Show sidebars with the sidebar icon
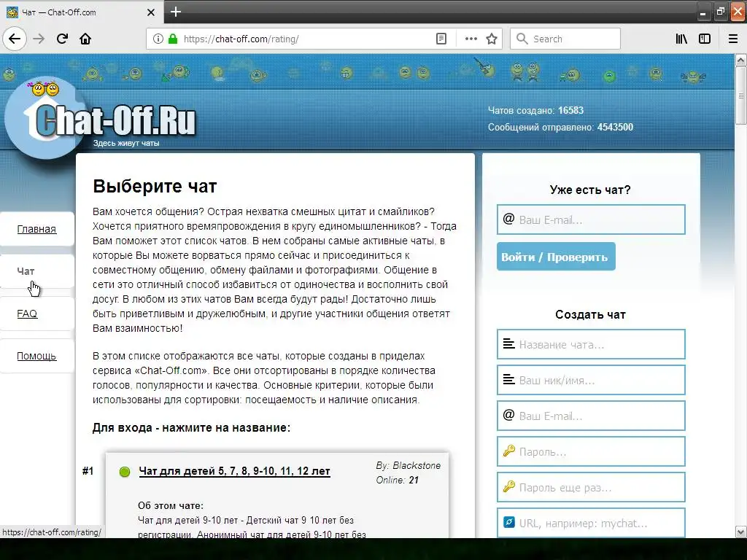This screenshot has width=747, height=560. click(705, 39)
